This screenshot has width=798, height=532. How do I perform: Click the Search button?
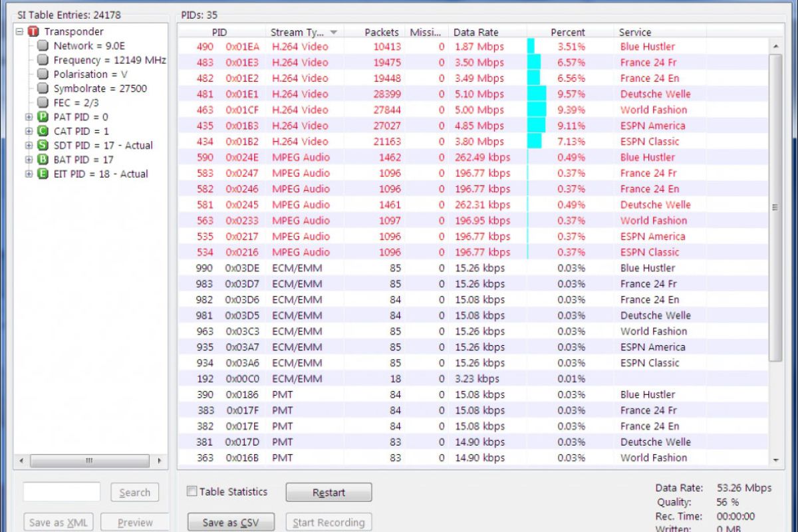(x=134, y=492)
